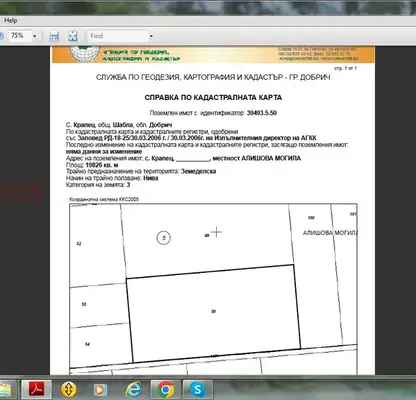416x400 pixels.
Task: Switch to Google Chrome in taskbar
Action: tap(166, 389)
